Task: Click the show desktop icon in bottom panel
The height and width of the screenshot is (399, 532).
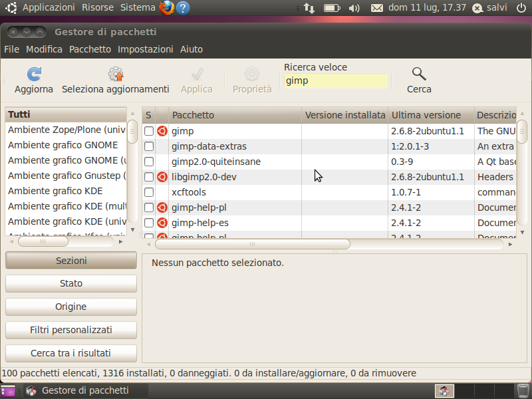Action: (x=8, y=391)
